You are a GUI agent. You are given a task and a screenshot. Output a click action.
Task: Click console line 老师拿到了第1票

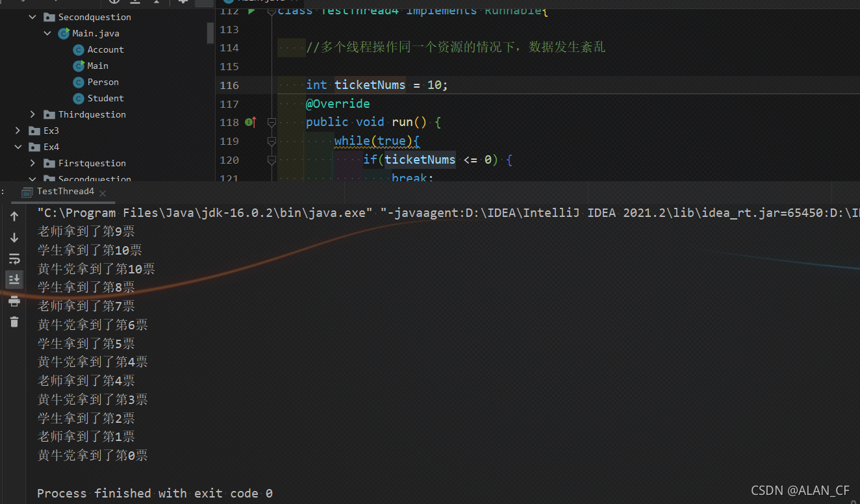point(86,436)
